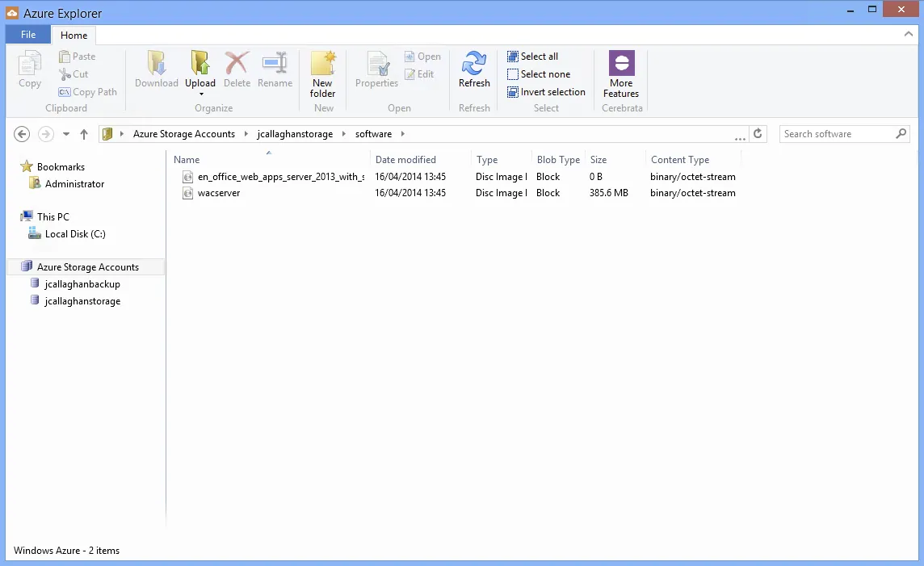Expand arrow after software breadcrumb
The height and width of the screenshot is (566, 924).
point(403,134)
